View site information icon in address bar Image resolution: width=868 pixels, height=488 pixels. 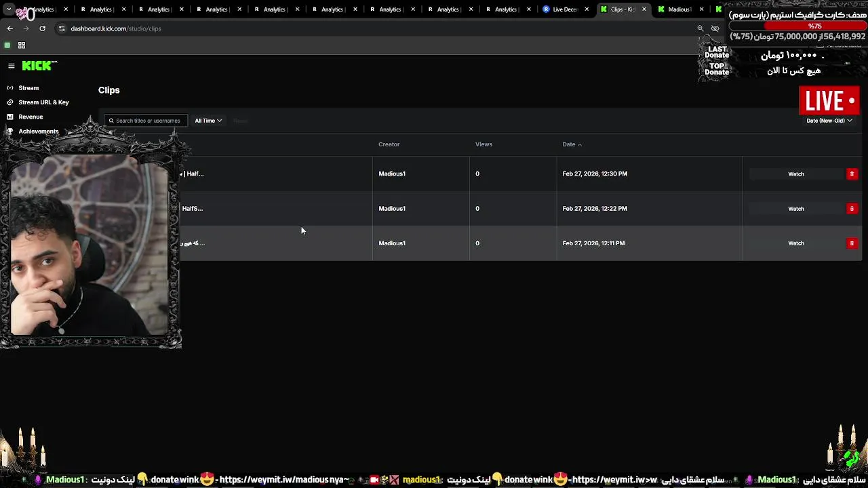pyautogui.click(x=62, y=28)
